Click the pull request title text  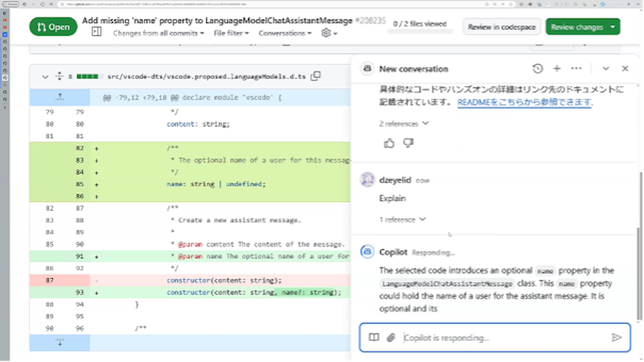click(217, 20)
